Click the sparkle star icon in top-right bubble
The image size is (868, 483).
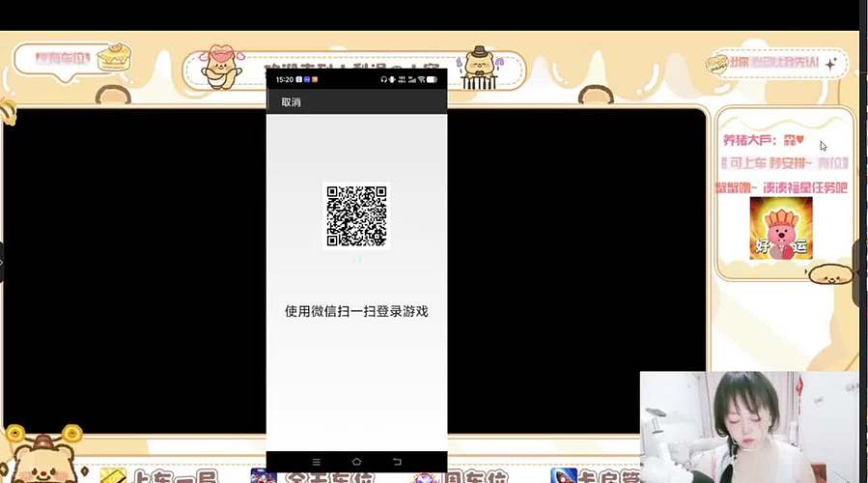click(x=830, y=65)
